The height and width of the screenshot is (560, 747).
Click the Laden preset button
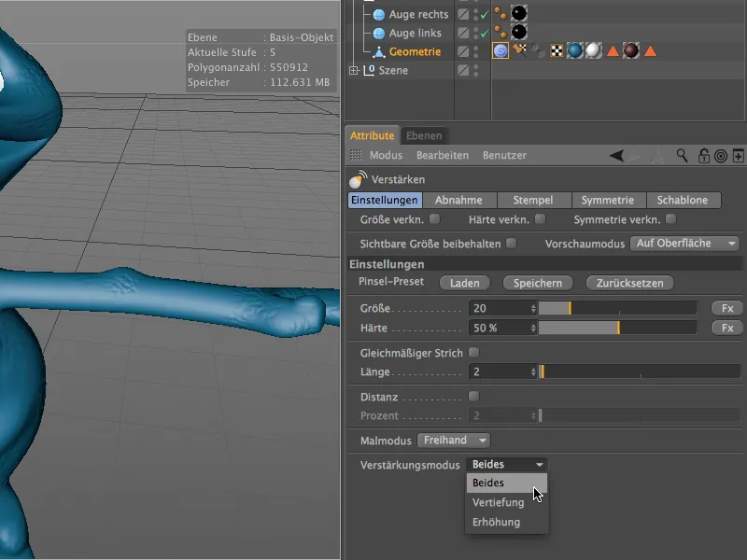464,283
